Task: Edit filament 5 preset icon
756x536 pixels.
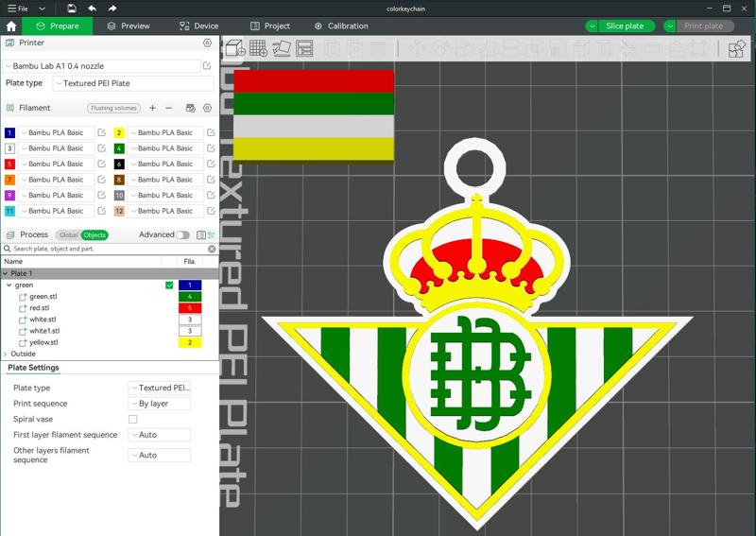Action: pos(101,164)
